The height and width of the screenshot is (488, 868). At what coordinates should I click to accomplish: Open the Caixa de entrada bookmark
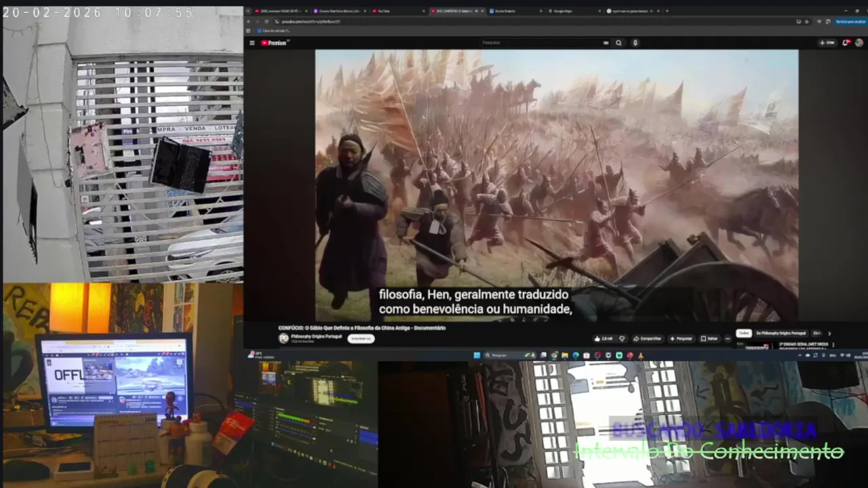[273, 30]
